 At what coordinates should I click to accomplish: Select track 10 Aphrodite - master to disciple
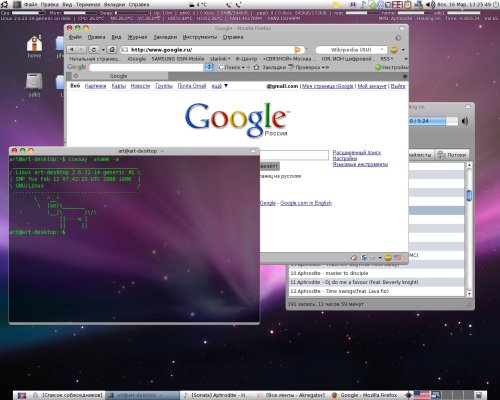pyautogui.click(x=376, y=273)
